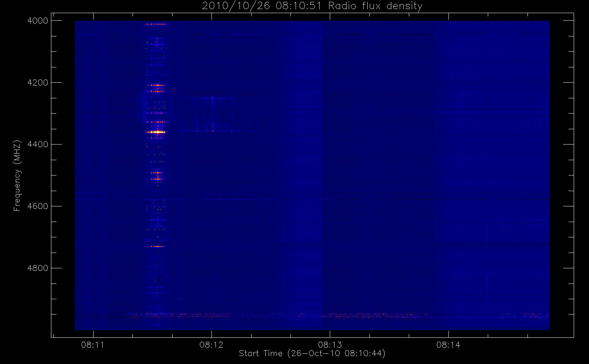
Task: Click the 08:13 time tick label
Action: (330, 345)
